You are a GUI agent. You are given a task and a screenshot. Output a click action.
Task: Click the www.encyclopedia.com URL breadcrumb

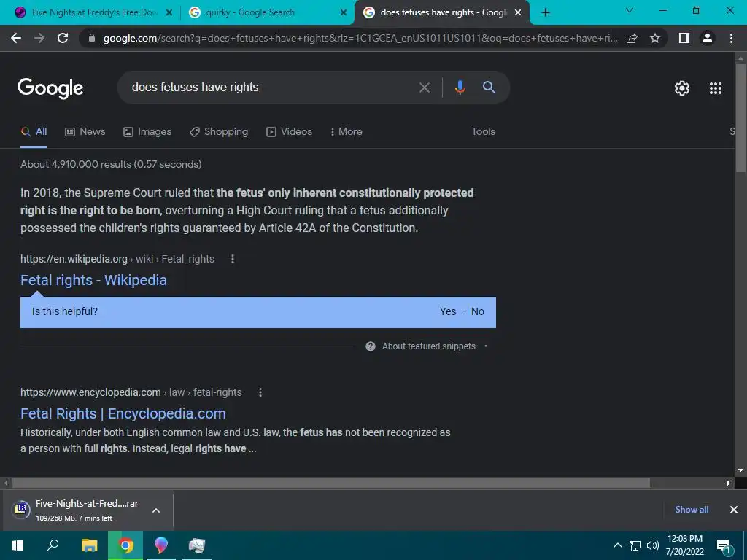(x=131, y=392)
